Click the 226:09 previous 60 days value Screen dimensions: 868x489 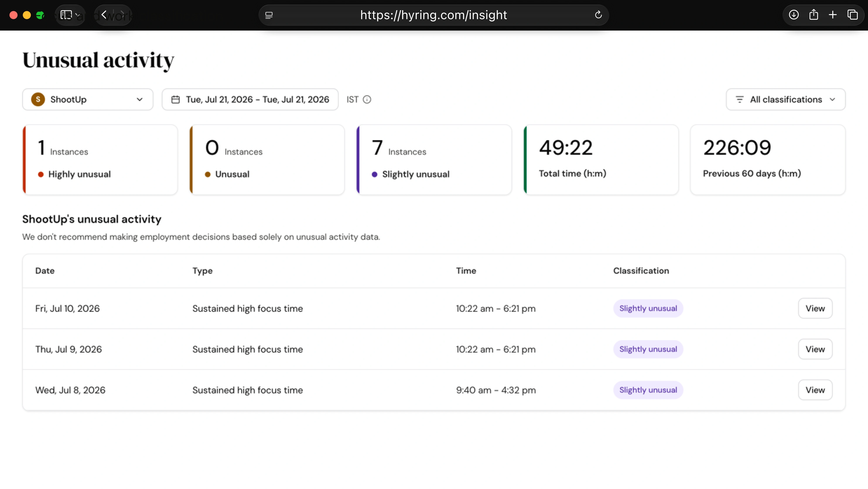pos(737,148)
